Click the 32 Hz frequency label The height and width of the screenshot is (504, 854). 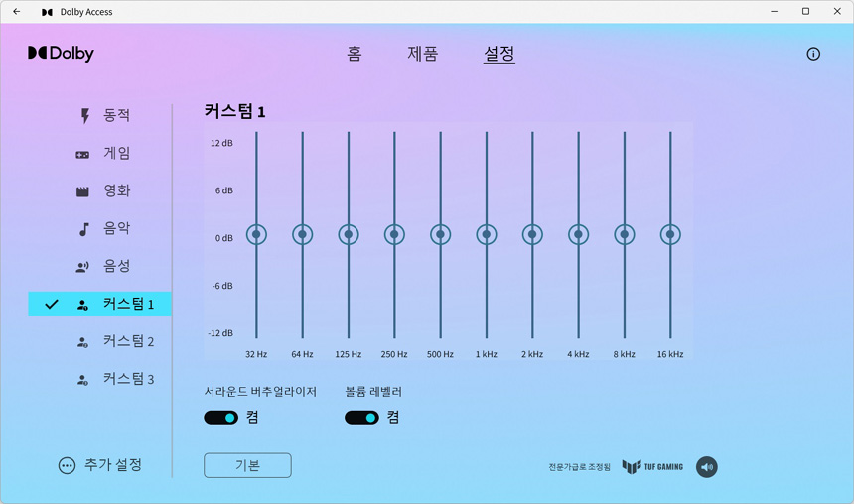(256, 354)
